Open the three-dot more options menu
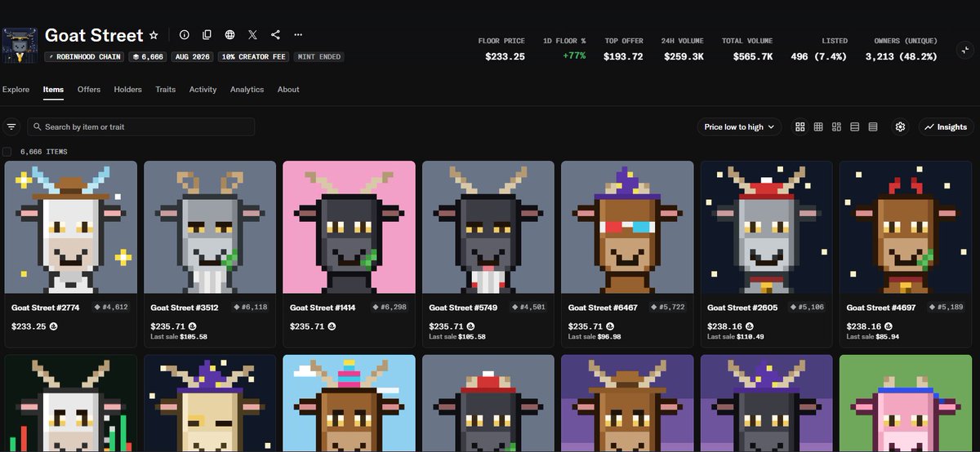The height and width of the screenshot is (452, 980). [x=298, y=35]
